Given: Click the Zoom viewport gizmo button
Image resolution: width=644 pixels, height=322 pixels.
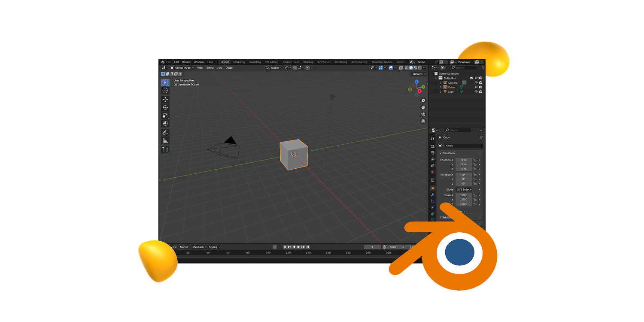Looking at the screenshot, I should pos(423,100).
